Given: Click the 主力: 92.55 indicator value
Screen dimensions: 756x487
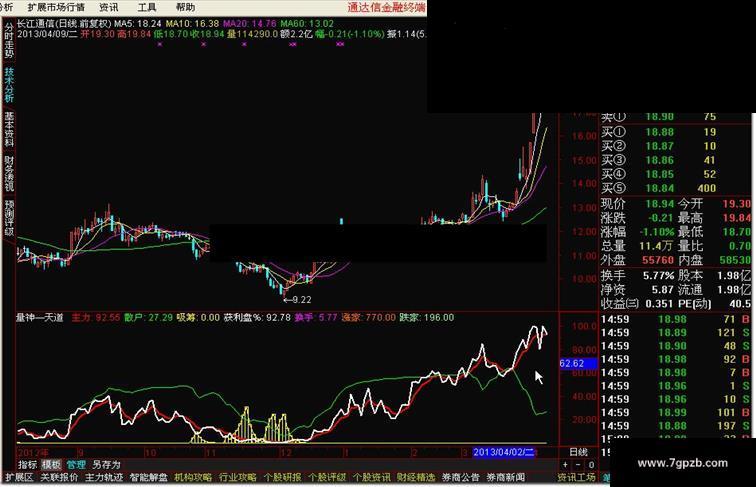Looking at the screenshot, I should tap(95, 318).
